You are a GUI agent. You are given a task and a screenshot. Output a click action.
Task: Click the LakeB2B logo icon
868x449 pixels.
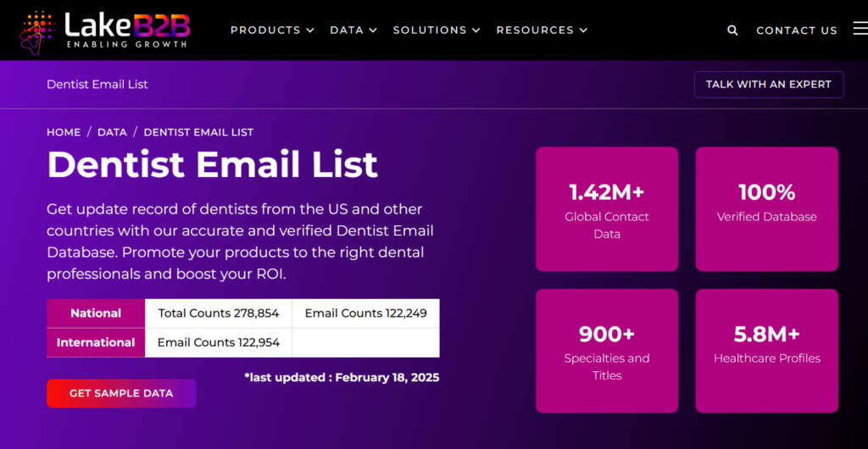pyautogui.click(x=39, y=30)
